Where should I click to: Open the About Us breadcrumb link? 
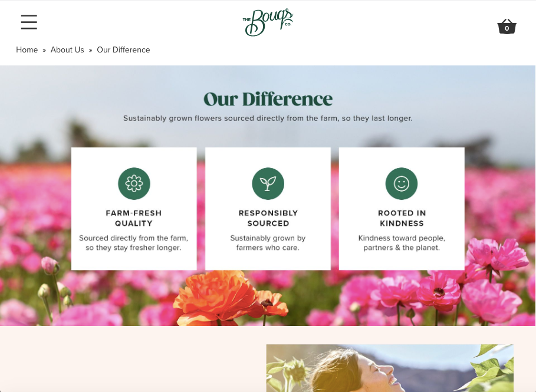pyautogui.click(x=67, y=50)
